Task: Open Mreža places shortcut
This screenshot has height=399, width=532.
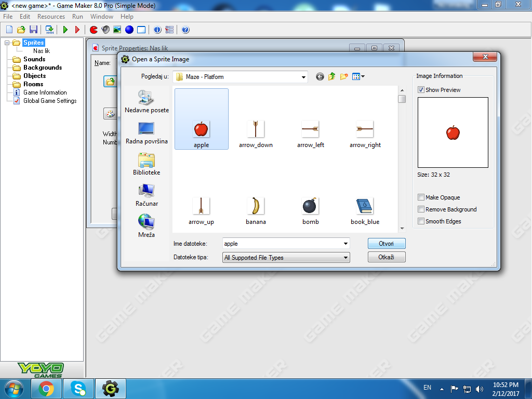Action: pyautogui.click(x=147, y=227)
